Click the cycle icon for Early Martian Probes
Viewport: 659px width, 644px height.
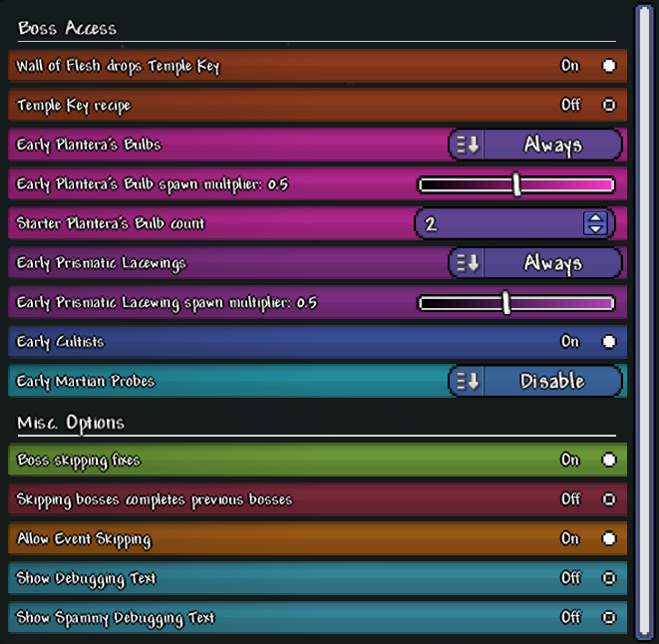[x=467, y=381]
